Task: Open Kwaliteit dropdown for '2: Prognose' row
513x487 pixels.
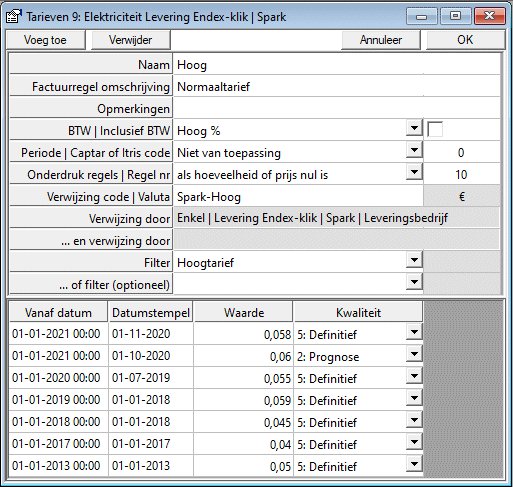Action: point(414,354)
